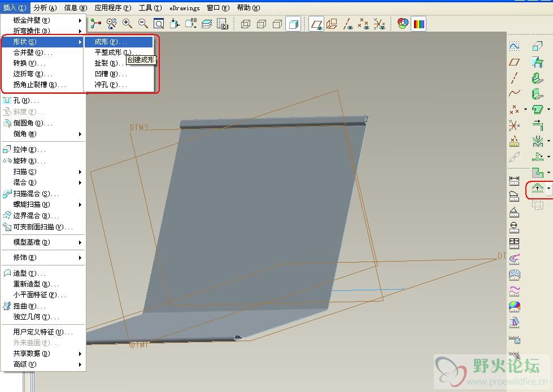Screen dimensions: 553x392
Task: Click the Datum Curve creation tool
Action: [x=514, y=93]
